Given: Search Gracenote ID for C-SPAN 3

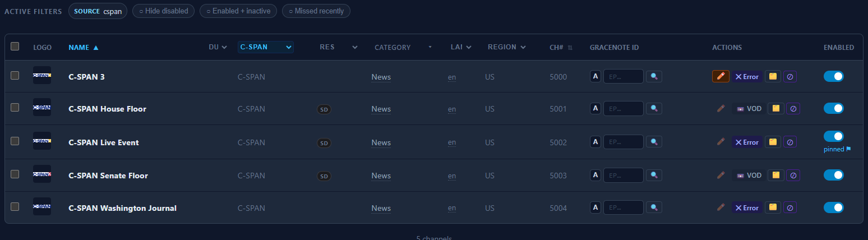Looking at the screenshot, I should tap(654, 76).
